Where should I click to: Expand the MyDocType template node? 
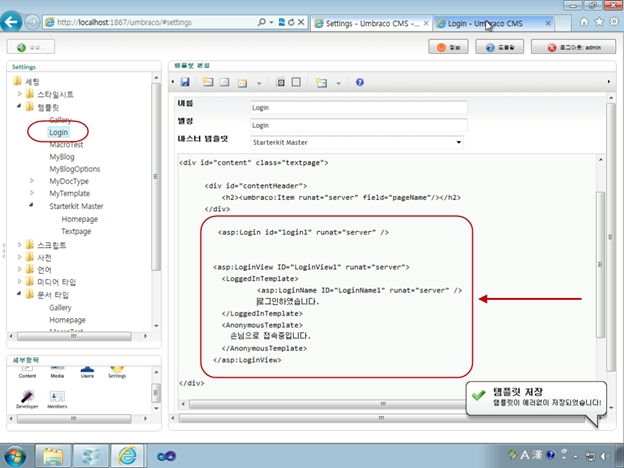click(x=32, y=181)
